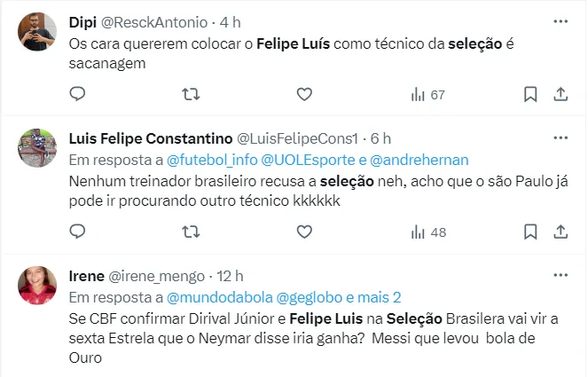This screenshot has width=588, height=377.
Task: Reply to Luis Felipe Constantino's tweet
Action: click(x=78, y=232)
